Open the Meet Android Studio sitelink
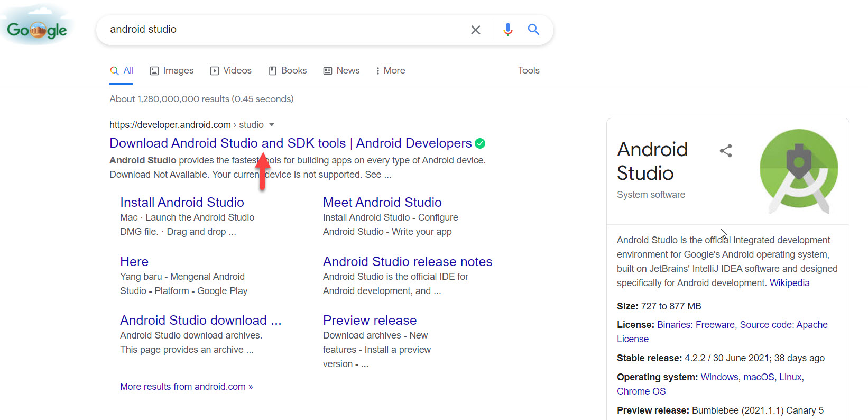This screenshot has width=868, height=420. 382,202
